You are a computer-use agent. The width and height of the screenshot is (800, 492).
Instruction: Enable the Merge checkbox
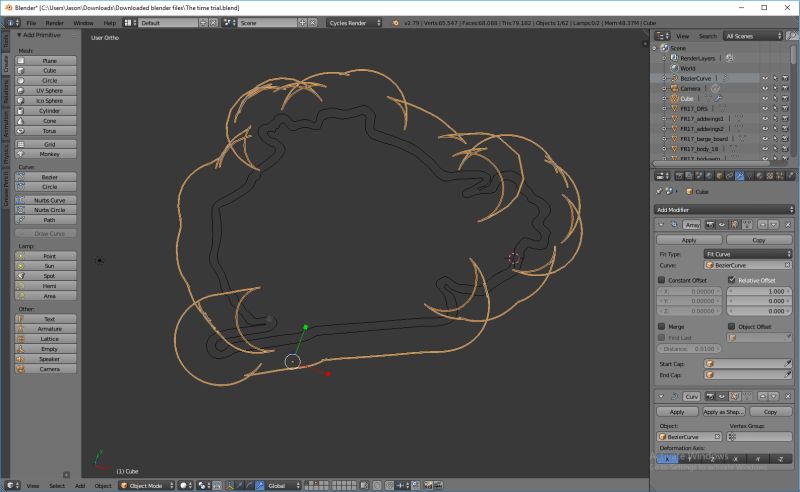[662, 327]
